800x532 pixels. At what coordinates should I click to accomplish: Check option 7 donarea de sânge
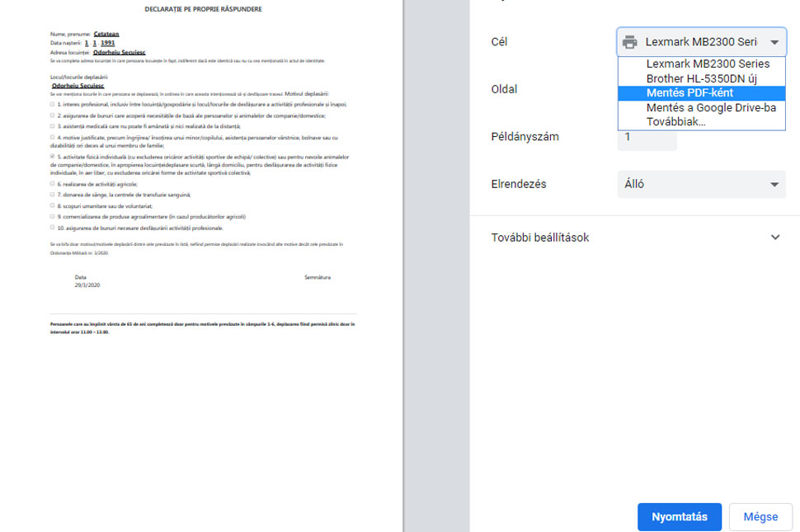53,195
